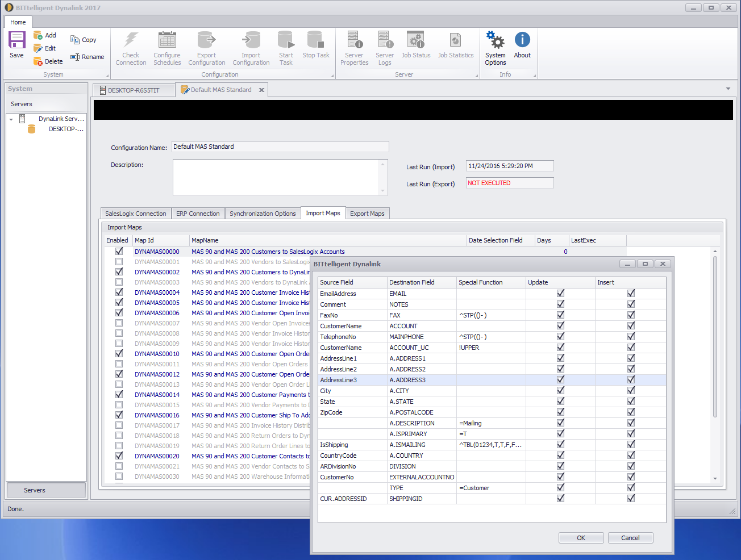
Task: Toggle Update checkbox for ZipCode row
Action: pos(560,412)
